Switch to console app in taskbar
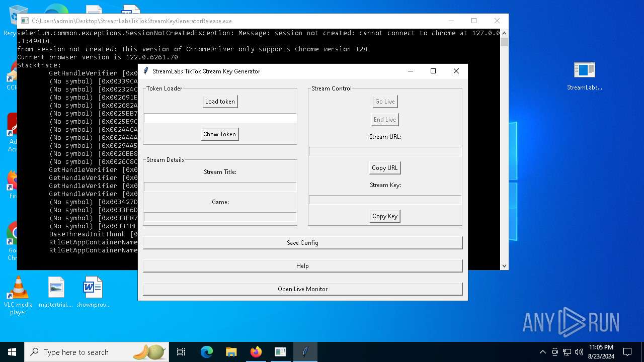The image size is (644, 362). tap(280, 352)
